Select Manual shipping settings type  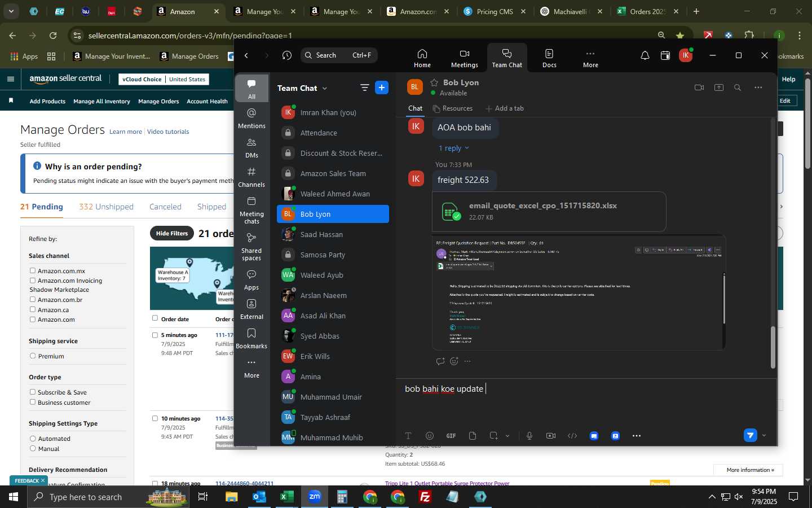click(x=33, y=448)
